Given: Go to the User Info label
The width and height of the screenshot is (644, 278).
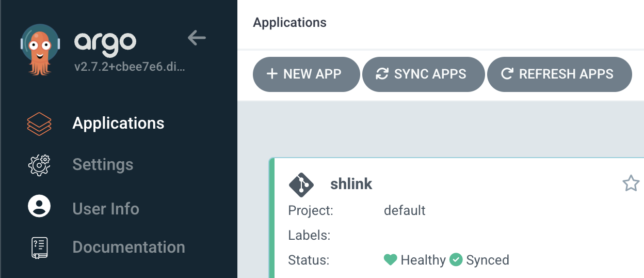Looking at the screenshot, I should pos(106,209).
